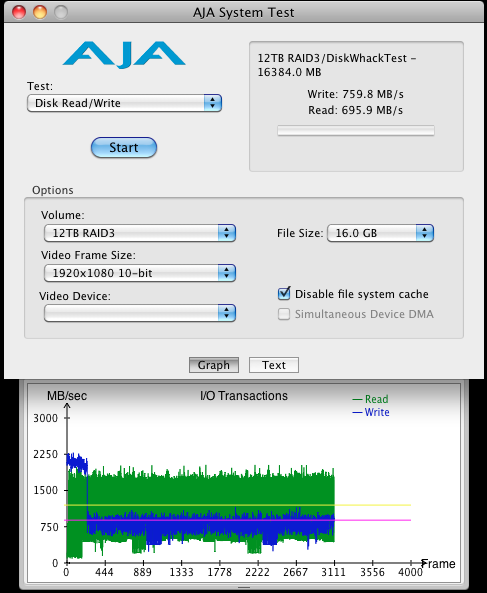The width and height of the screenshot is (487, 593).
Task: Click the 4000 tick label on Frame axis
Action: click(410, 573)
